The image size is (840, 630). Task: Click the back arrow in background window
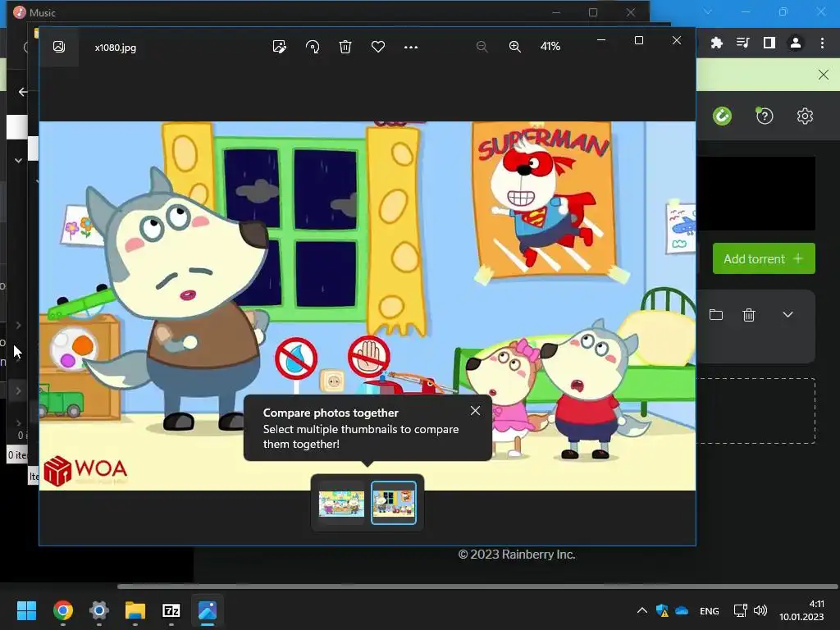point(23,92)
